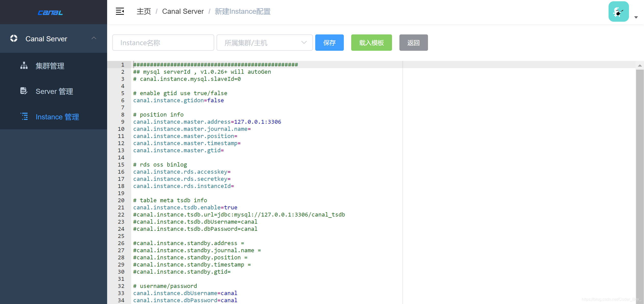Click the 'canal.instance.dbUsername=canal' line
Screen dimensions: 644x304
coord(185,293)
